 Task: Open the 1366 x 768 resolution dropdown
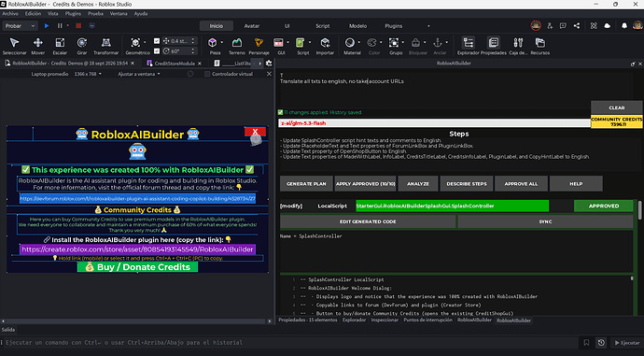[88, 74]
